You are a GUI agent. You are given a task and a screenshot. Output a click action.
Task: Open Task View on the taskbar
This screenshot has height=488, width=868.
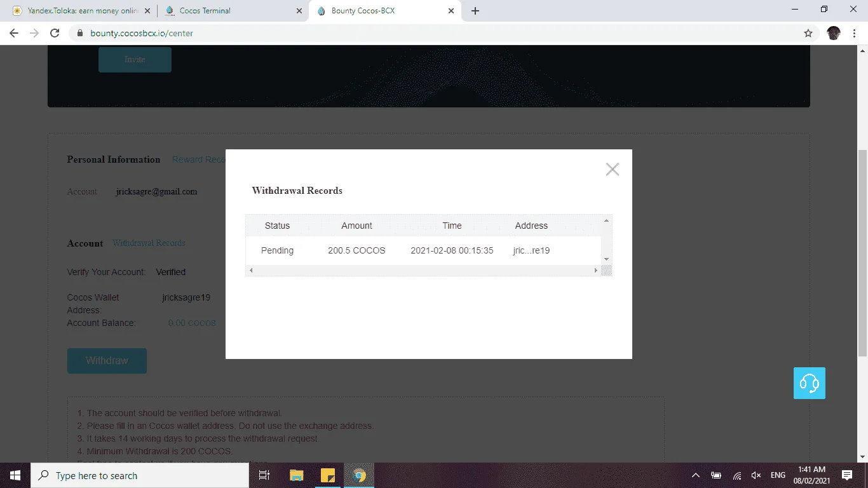pyautogui.click(x=264, y=475)
